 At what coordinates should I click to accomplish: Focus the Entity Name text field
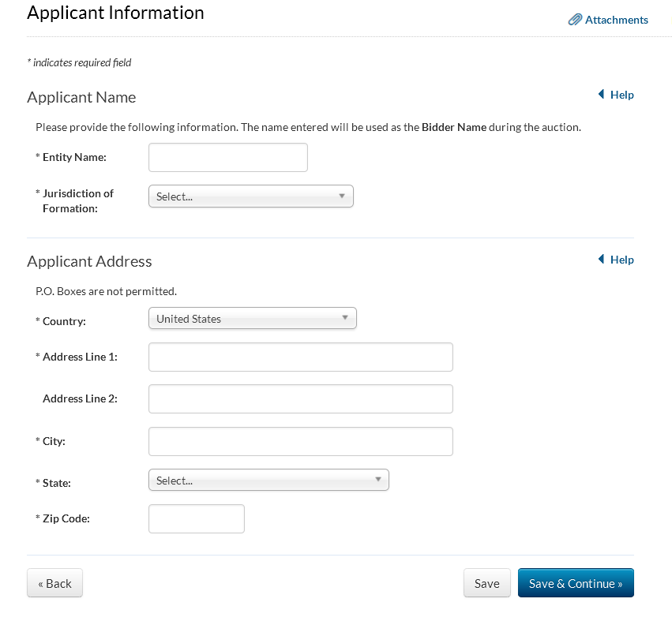227,157
